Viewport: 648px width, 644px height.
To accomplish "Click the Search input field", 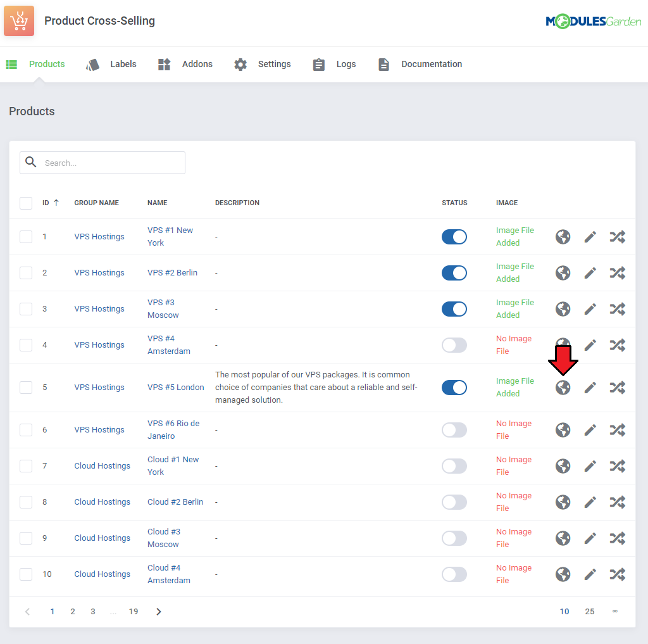I will (103, 163).
